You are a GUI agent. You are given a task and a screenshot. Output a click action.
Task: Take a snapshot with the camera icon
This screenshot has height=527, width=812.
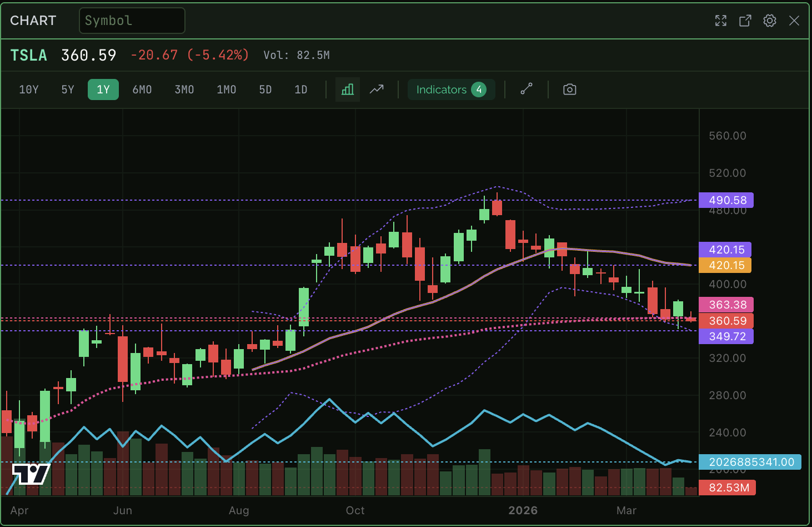tap(569, 90)
